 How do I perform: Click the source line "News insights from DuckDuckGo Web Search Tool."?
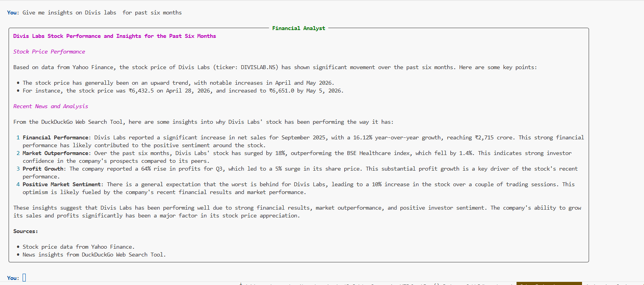[94, 255]
